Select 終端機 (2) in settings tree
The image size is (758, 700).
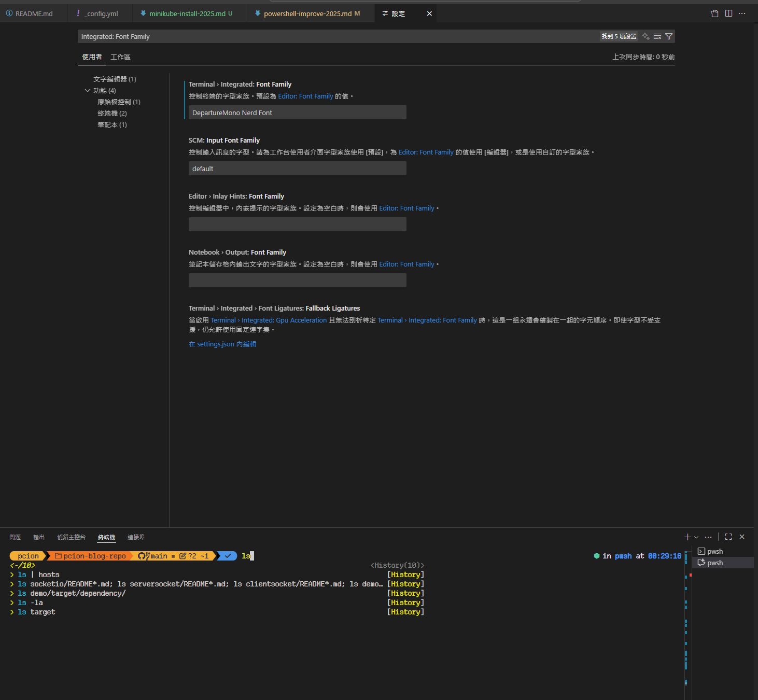(x=112, y=114)
